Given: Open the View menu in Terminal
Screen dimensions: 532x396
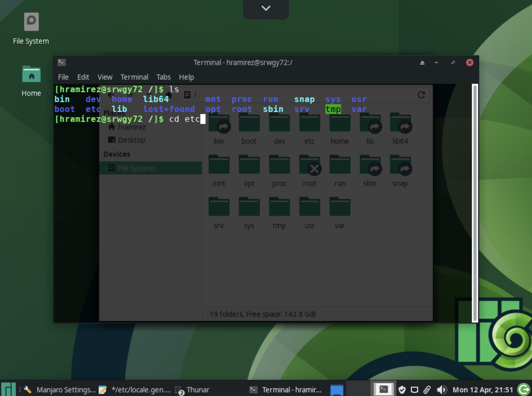Looking at the screenshot, I should point(105,77).
